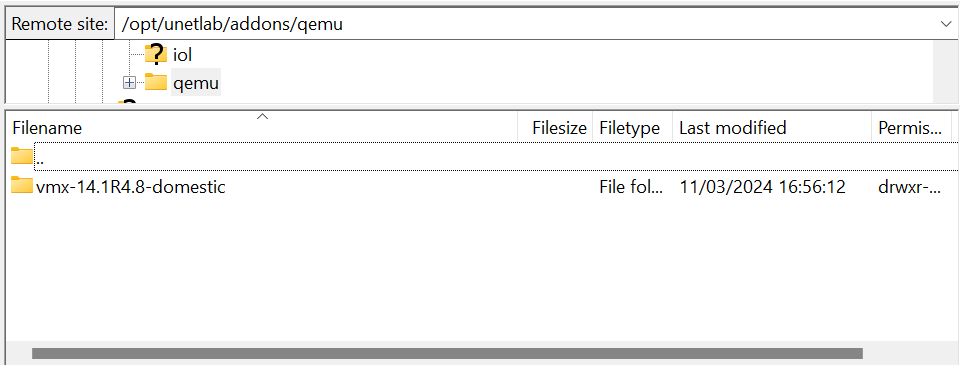Click the drwxr permissions cell
960x365 pixels.
pos(909,186)
